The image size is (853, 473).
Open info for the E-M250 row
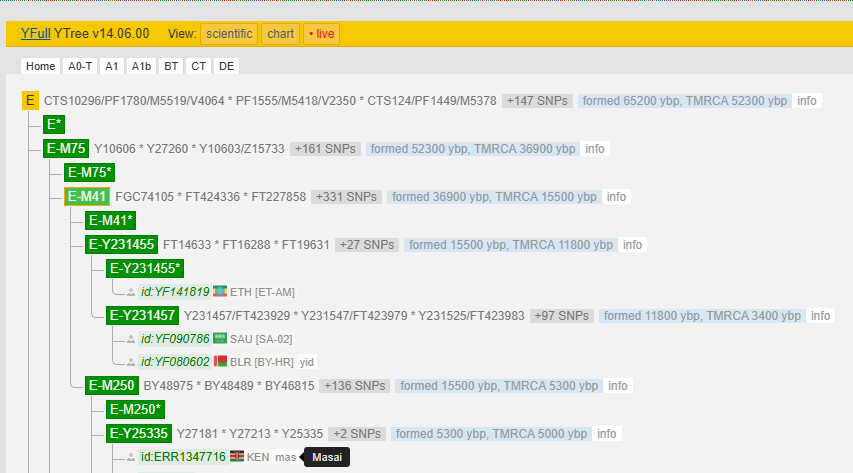click(x=617, y=386)
